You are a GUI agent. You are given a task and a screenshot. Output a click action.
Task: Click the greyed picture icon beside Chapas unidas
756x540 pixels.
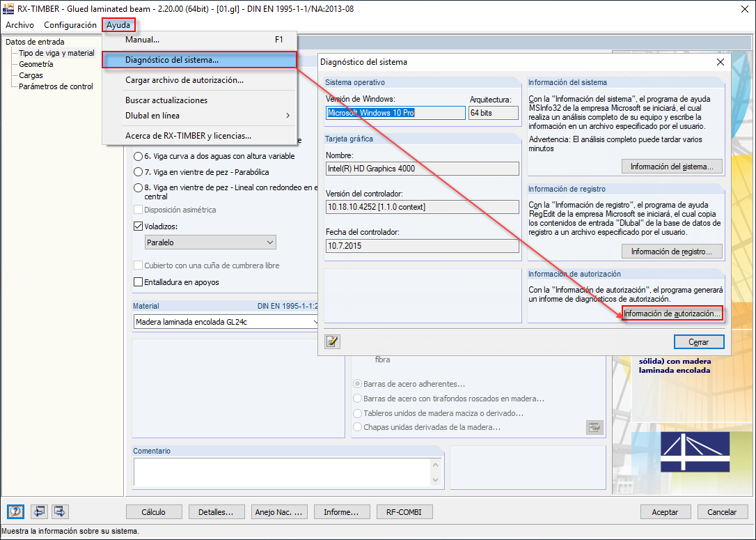coord(594,427)
